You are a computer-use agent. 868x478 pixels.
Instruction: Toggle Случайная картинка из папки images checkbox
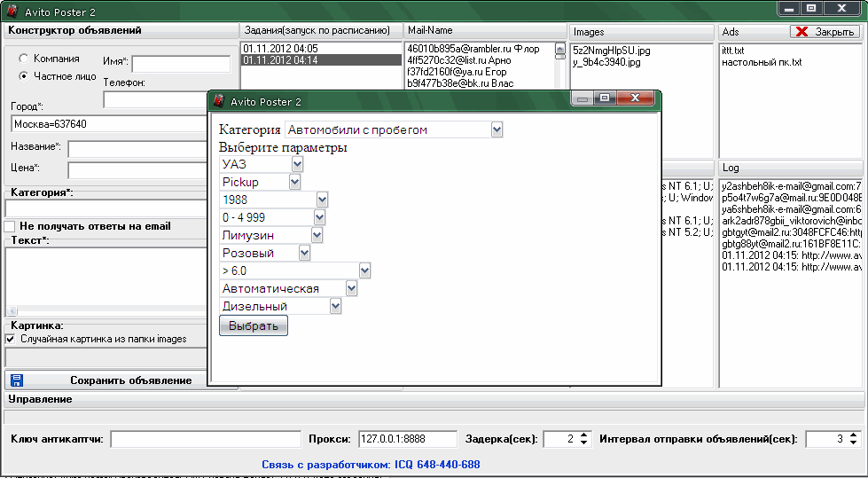(10, 339)
